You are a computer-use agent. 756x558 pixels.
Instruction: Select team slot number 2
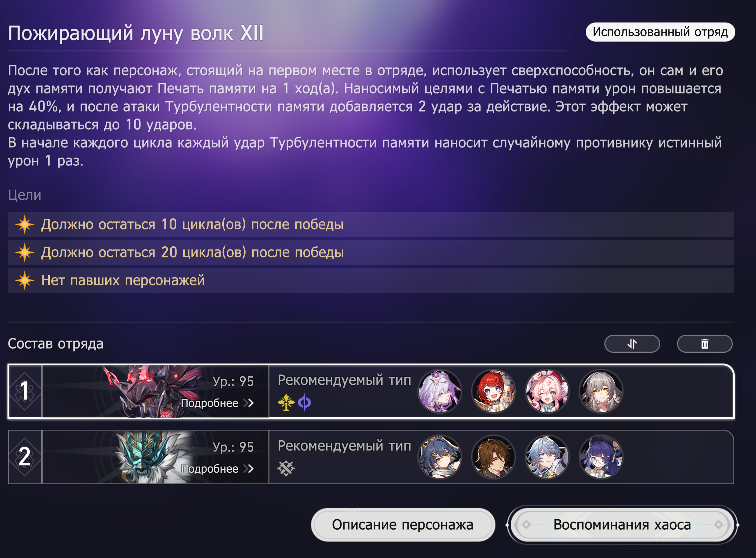[25, 457]
